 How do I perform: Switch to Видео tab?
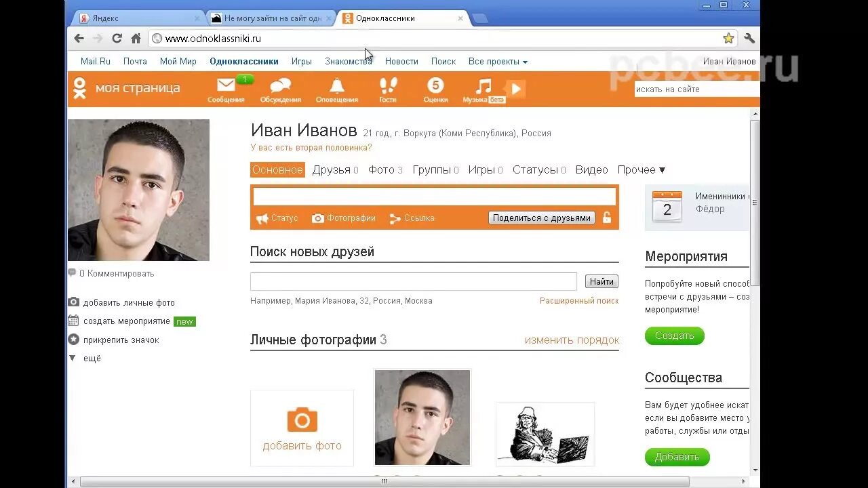point(591,170)
